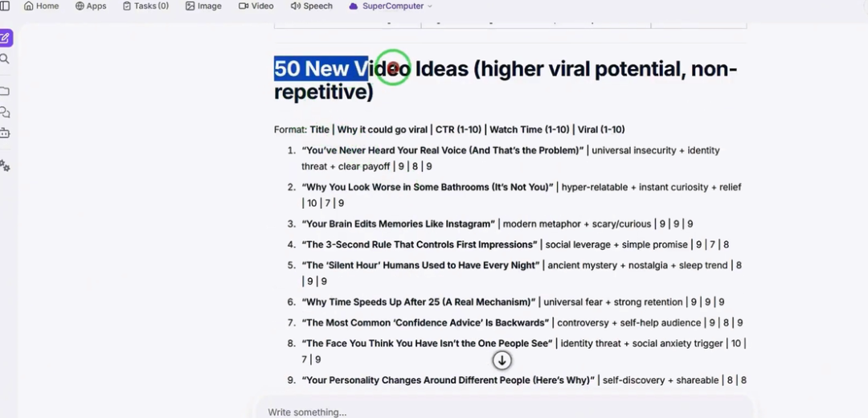The width and height of the screenshot is (868, 418).
Task: Switch to the Image tab
Action: coord(203,6)
